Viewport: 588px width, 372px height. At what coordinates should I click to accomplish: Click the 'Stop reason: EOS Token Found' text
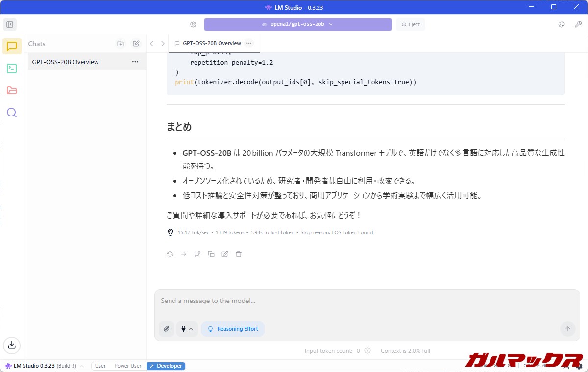pyautogui.click(x=337, y=232)
